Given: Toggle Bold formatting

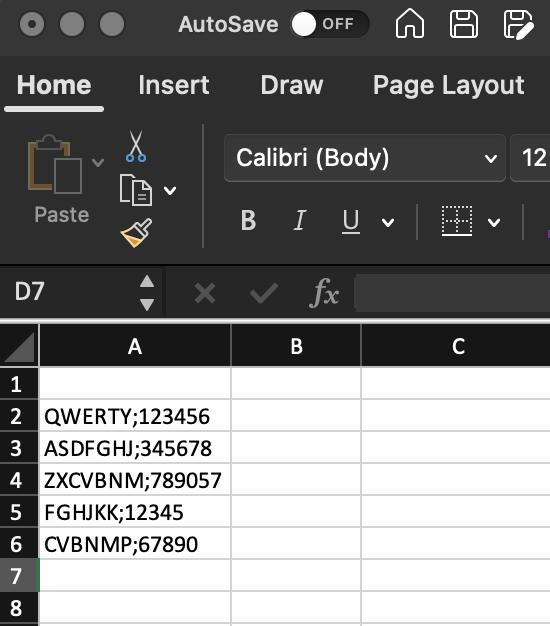Looking at the screenshot, I should 248,220.
